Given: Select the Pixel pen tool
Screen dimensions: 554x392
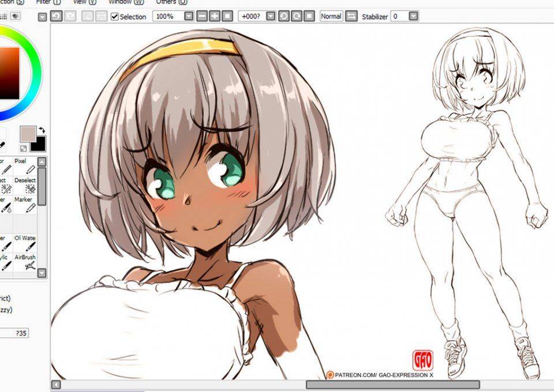Looking at the screenshot, I should 25,167.
